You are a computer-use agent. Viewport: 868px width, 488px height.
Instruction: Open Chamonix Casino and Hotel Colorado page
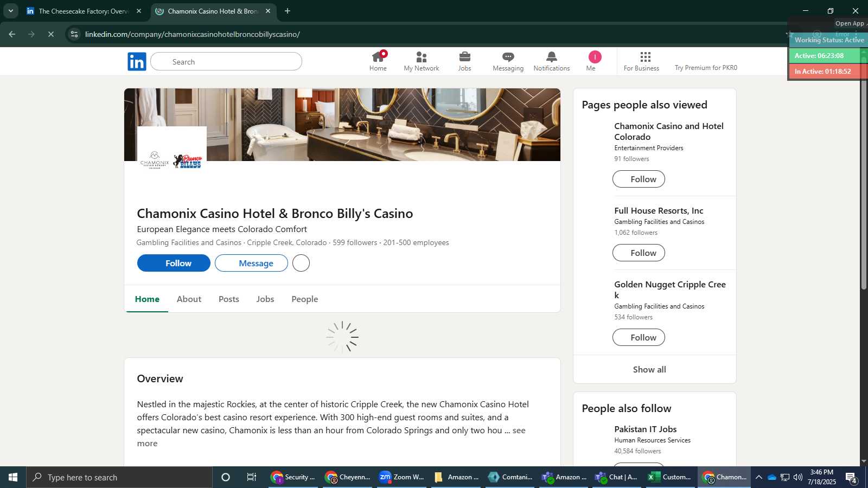pyautogui.click(x=669, y=131)
